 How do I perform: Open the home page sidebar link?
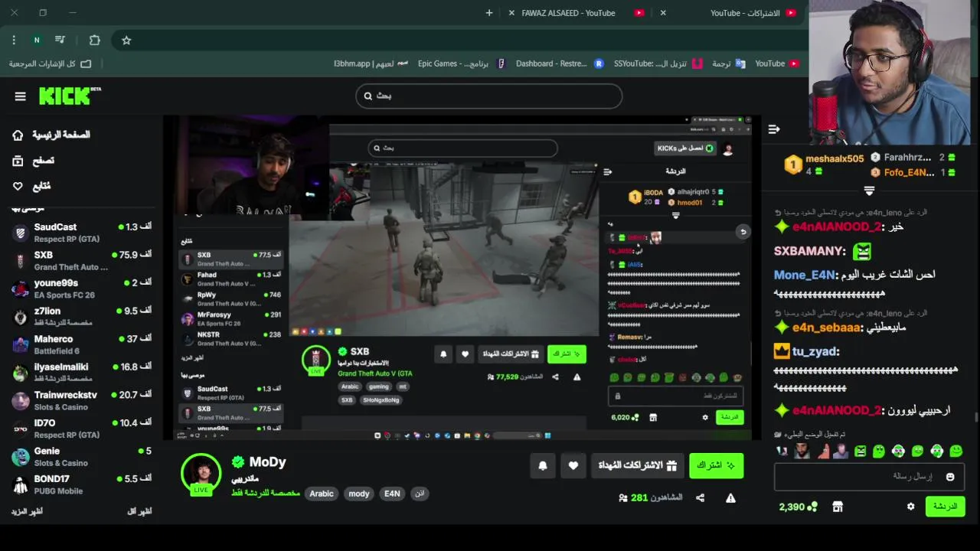(x=51, y=135)
